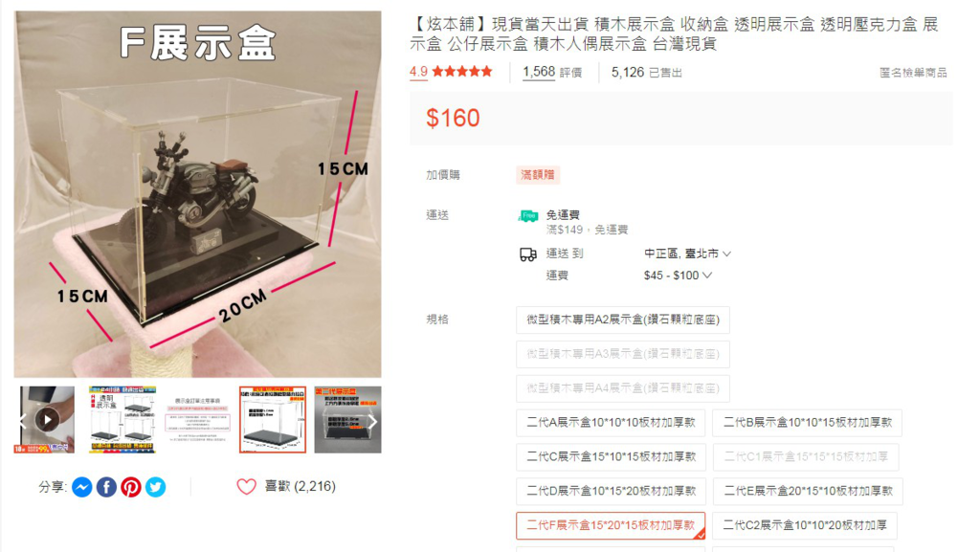Viewport: 980px width, 552px height.
Task: Select 二代A展示盒10*10*10 variation
Action: point(611,423)
